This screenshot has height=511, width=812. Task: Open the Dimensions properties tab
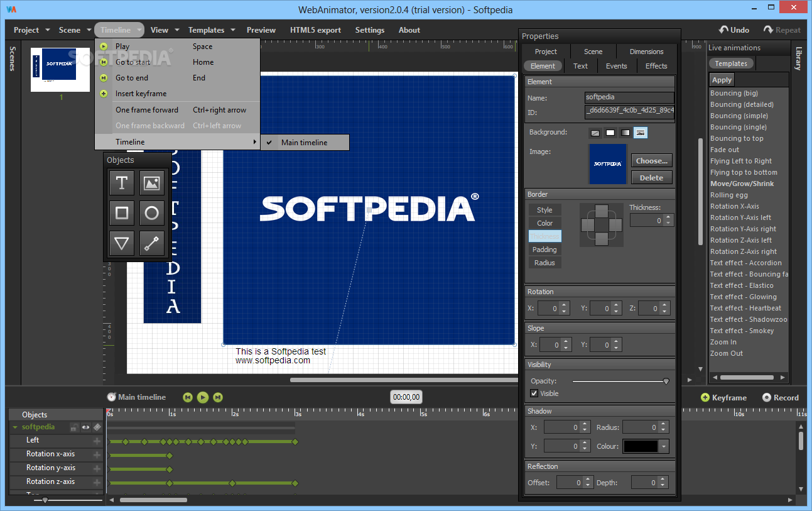(x=646, y=52)
